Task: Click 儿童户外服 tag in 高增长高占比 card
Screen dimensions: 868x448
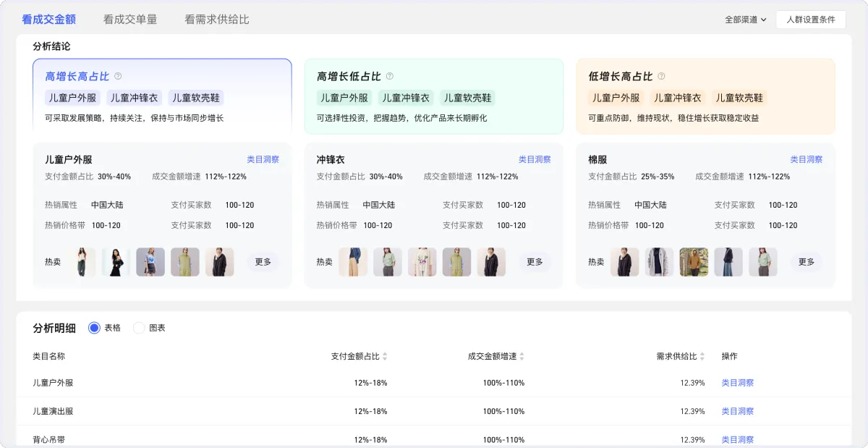Action: [72, 98]
